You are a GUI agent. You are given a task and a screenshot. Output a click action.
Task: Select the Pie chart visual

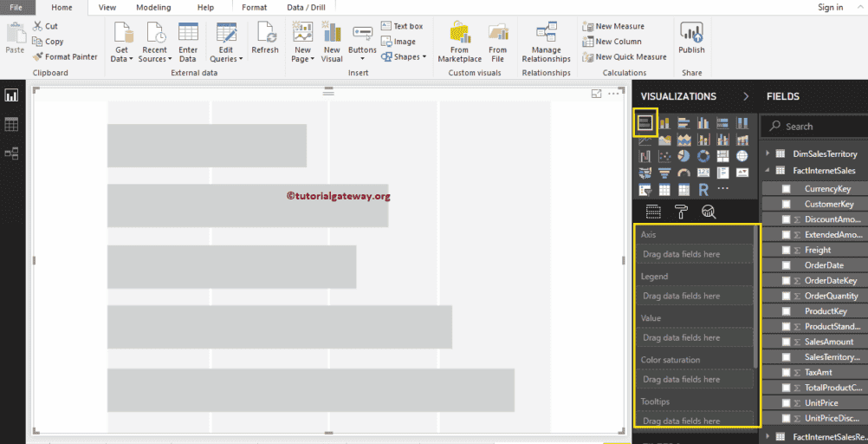tap(683, 156)
